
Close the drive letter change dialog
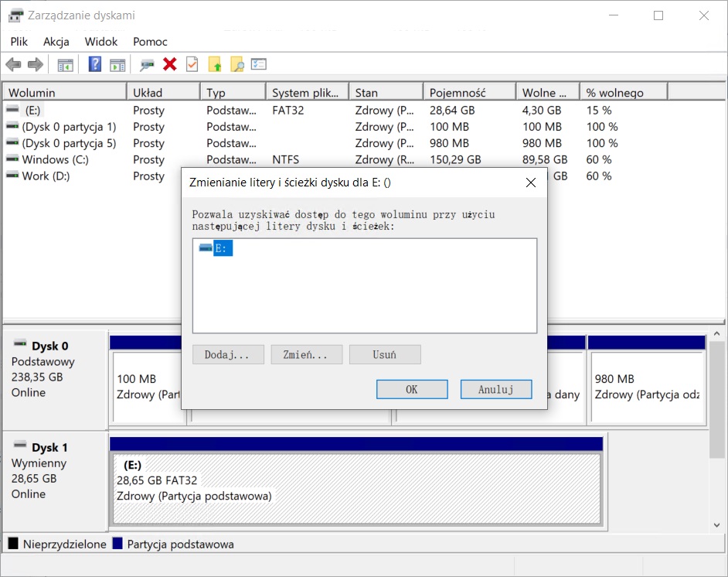(531, 183)
